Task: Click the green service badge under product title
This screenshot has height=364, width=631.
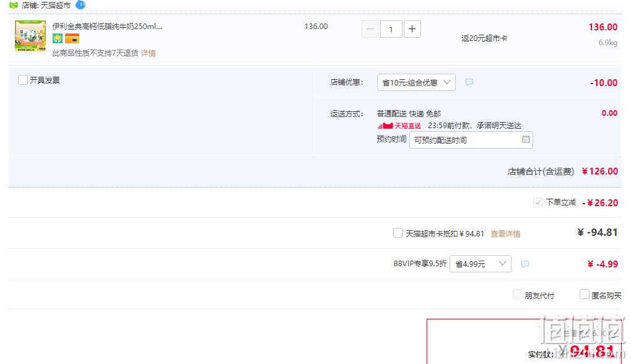Action: pyautogui.click(x=58, y=38)
